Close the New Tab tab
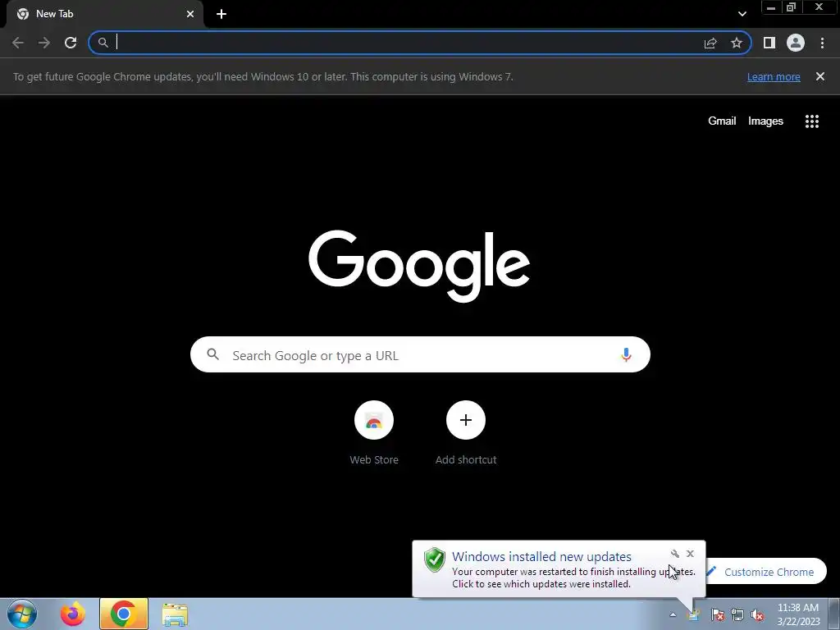This screenshot has width=840, height=630. tap(190, 14)
